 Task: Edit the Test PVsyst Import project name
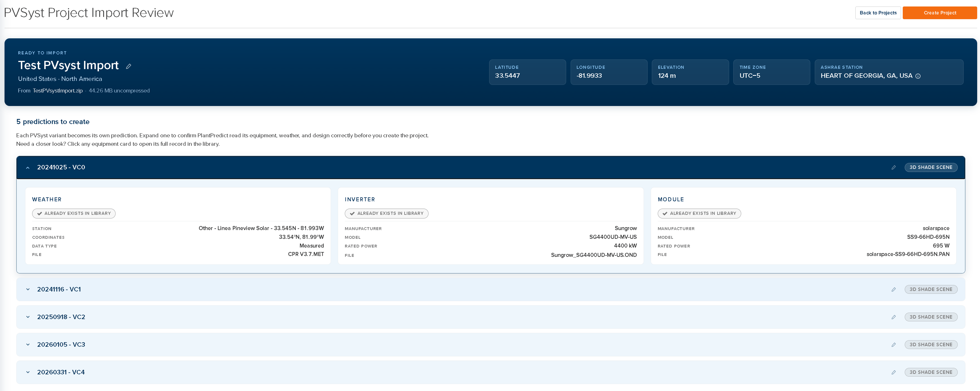click(x=129, y=66)
